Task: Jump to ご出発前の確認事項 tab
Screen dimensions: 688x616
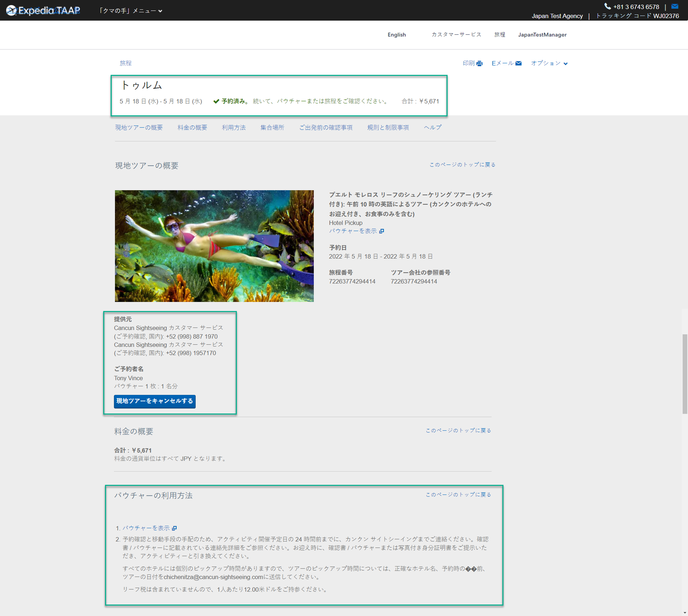Action: click(326, 127)
